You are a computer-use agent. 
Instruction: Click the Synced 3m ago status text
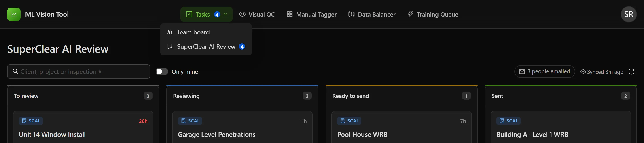point(605,72)
